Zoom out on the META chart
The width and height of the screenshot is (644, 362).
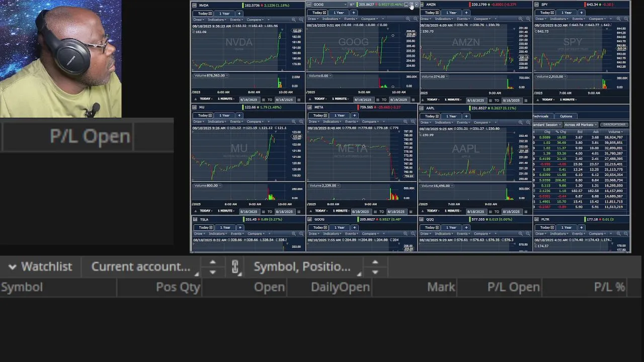click(413, 121)
